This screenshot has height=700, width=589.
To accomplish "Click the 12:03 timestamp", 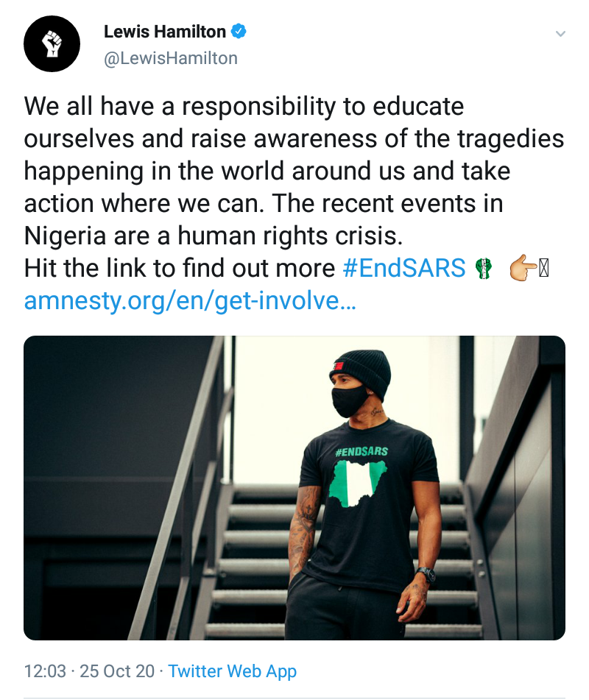I will pos(45,671).
